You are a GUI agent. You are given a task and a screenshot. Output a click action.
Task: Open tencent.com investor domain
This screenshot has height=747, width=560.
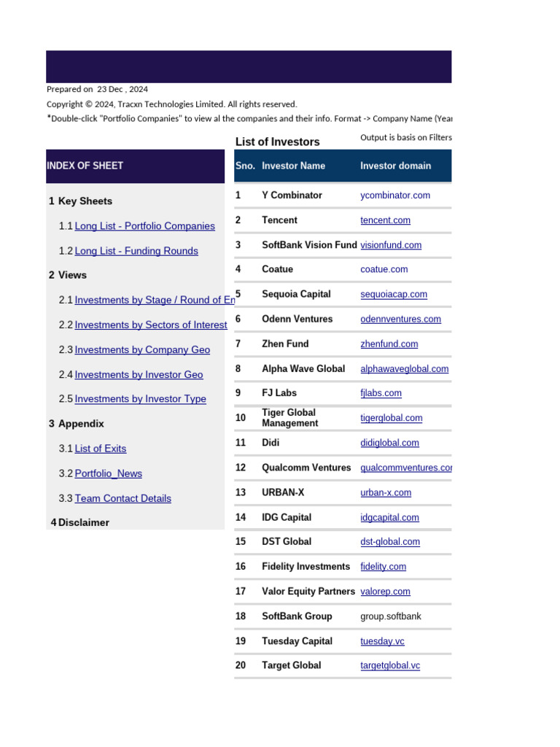[x=385, y=220]
